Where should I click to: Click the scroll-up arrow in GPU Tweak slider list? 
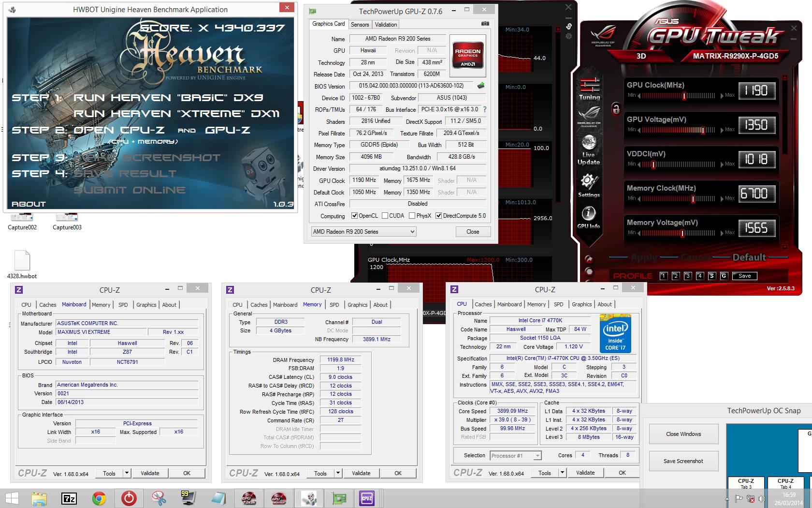click(784, 77)
